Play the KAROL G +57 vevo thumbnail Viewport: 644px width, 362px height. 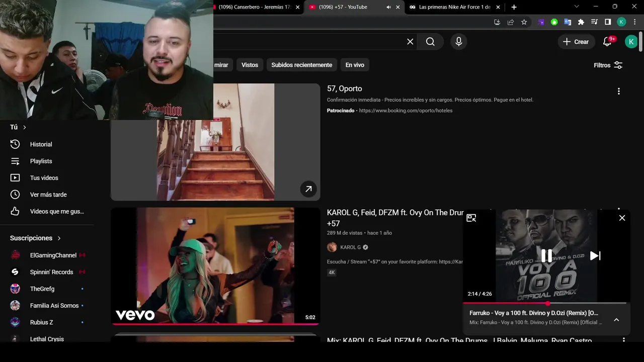point(215,266)
